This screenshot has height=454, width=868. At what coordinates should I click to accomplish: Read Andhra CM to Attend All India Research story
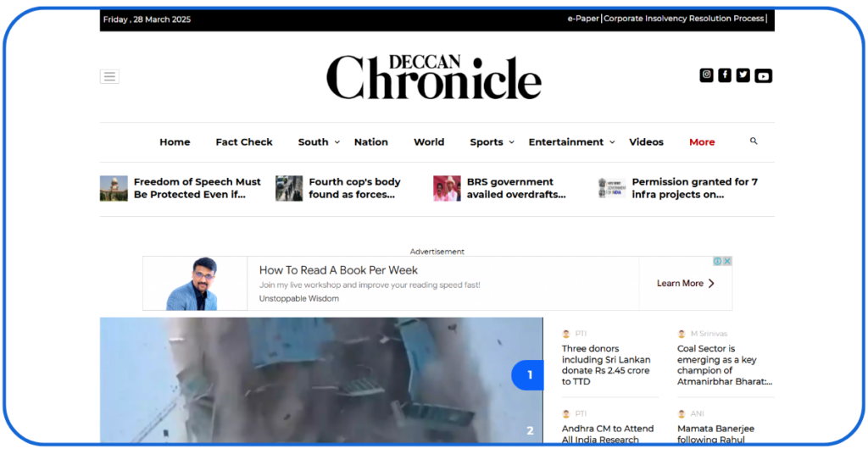(608, 434)
